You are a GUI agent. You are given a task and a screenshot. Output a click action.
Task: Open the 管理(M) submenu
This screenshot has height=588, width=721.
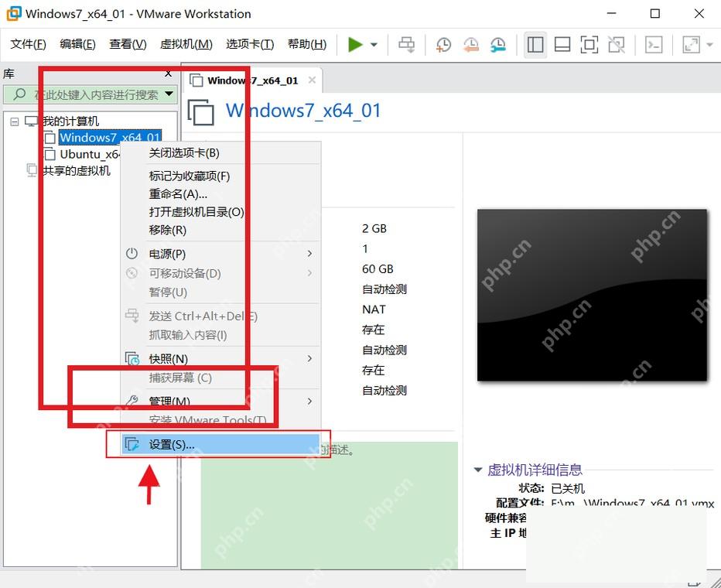click(220, 402)
